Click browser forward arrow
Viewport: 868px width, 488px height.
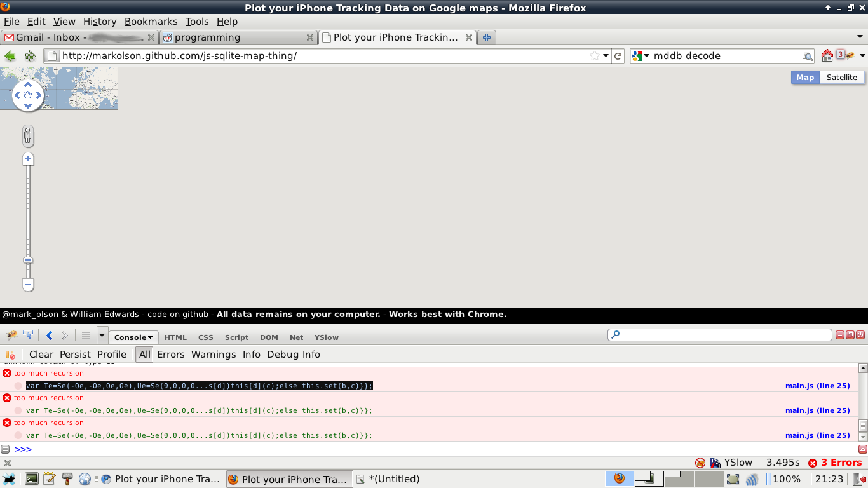coord(30,56)
